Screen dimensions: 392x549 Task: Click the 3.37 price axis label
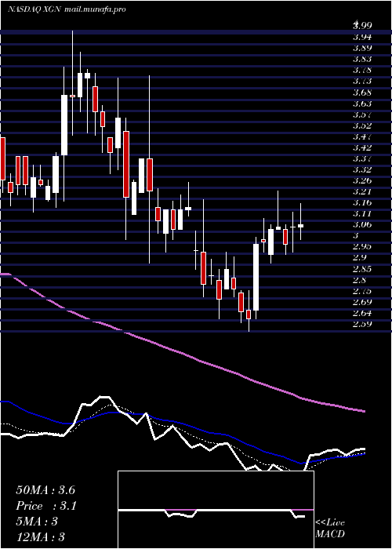click(362, 159)
